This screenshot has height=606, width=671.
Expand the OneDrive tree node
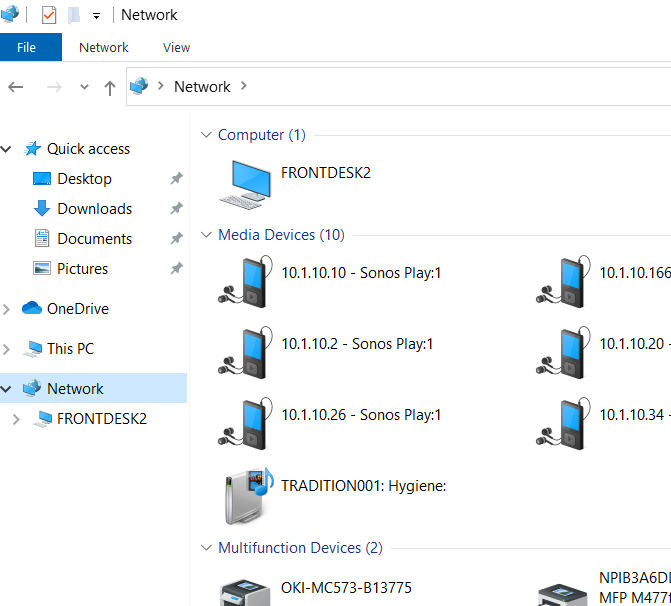(x=6, y=309)
